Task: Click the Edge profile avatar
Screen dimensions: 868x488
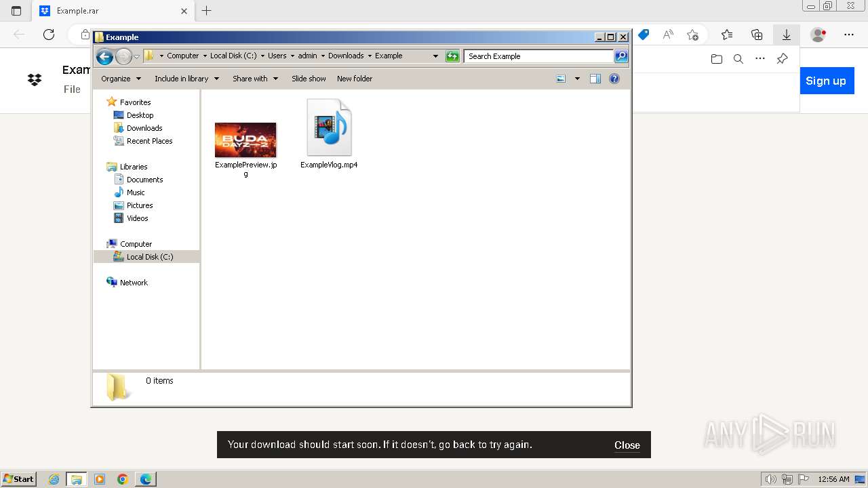Action: pos(818,35)
